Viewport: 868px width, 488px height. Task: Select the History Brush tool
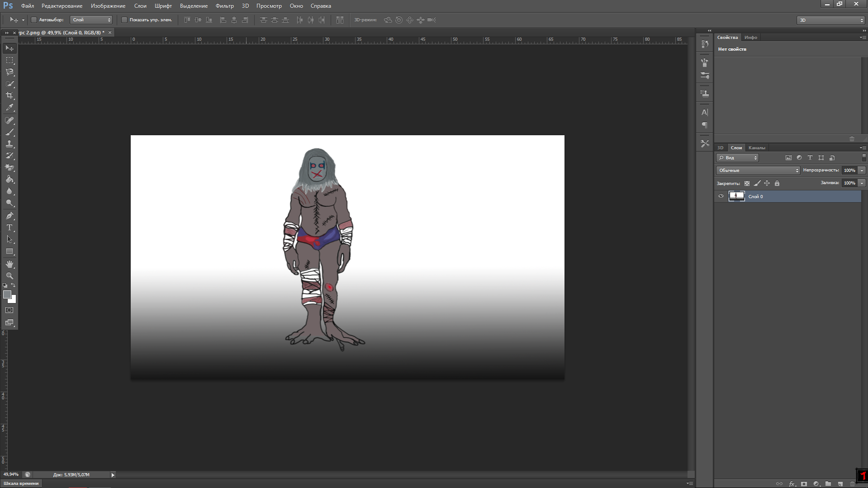pyautogui.click(x=9, y=156)
